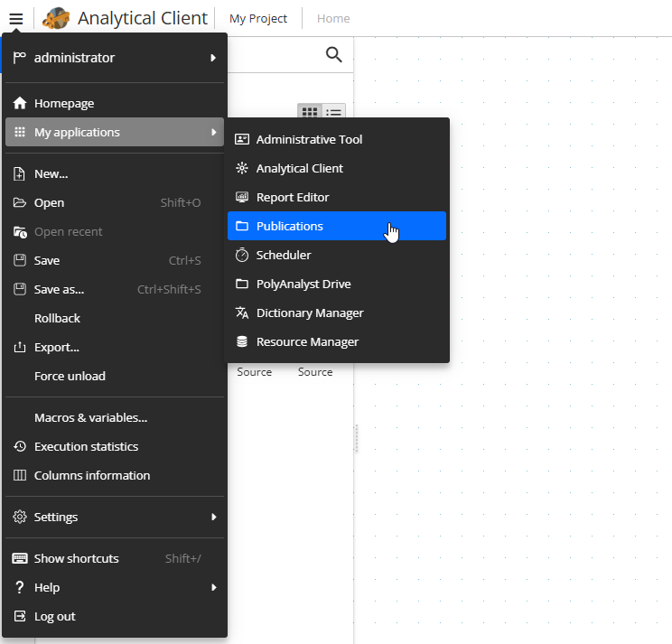
Task: Switch to grid view layout
Action: (310, 112)
